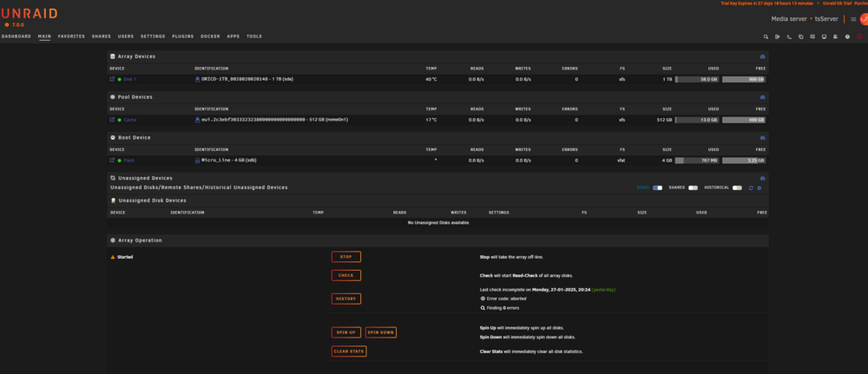868x374 pixels.
Task: Click the Spin Down button
Action: click(x=381, y=332)
